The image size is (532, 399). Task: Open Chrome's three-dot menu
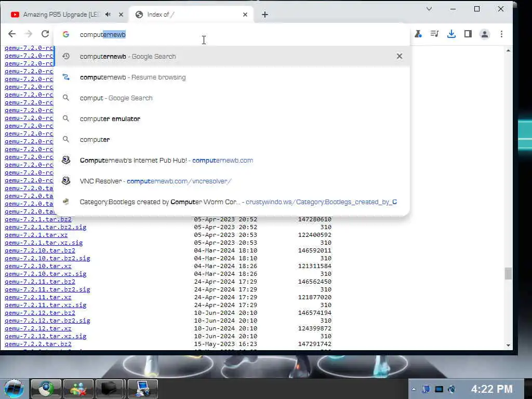(501, 34)
